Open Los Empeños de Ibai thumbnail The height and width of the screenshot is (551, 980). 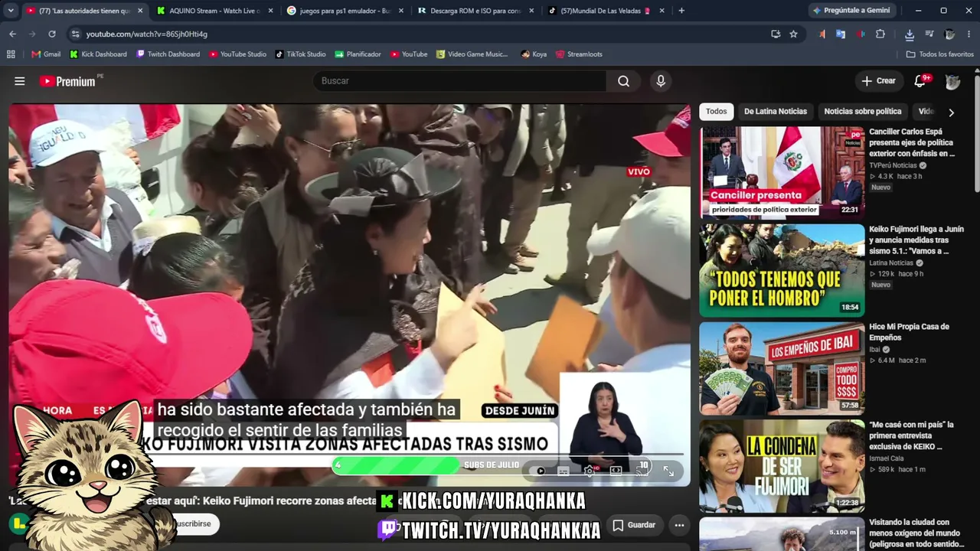point(782,367)
